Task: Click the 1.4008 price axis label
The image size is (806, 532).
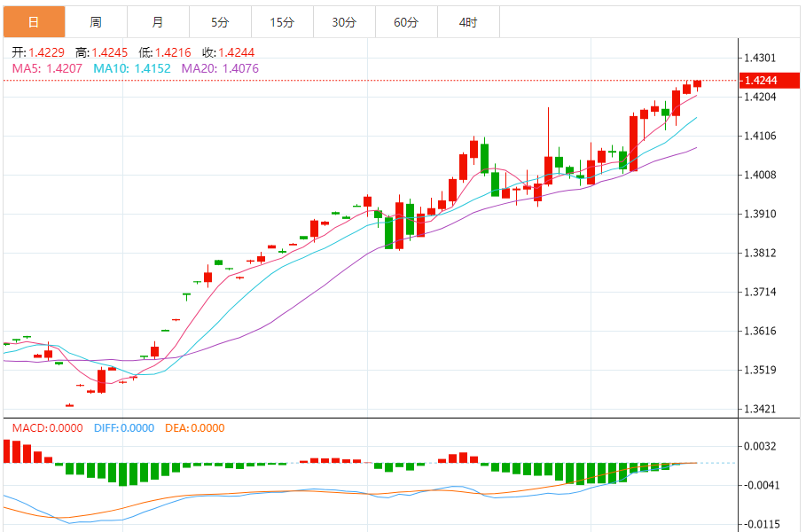Action: (760, 176)
